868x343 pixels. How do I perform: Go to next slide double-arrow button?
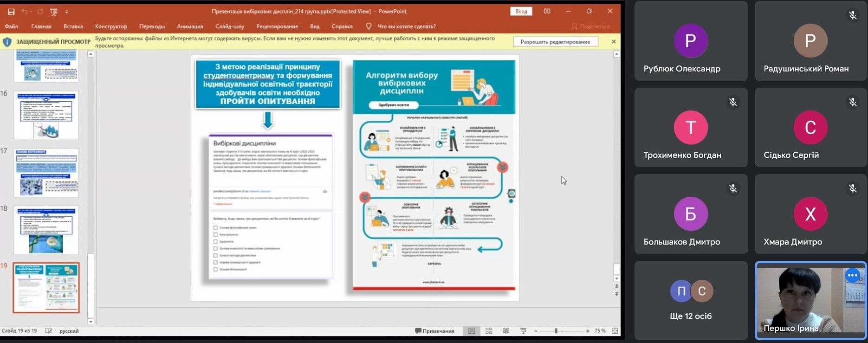(x=616, y=294)
